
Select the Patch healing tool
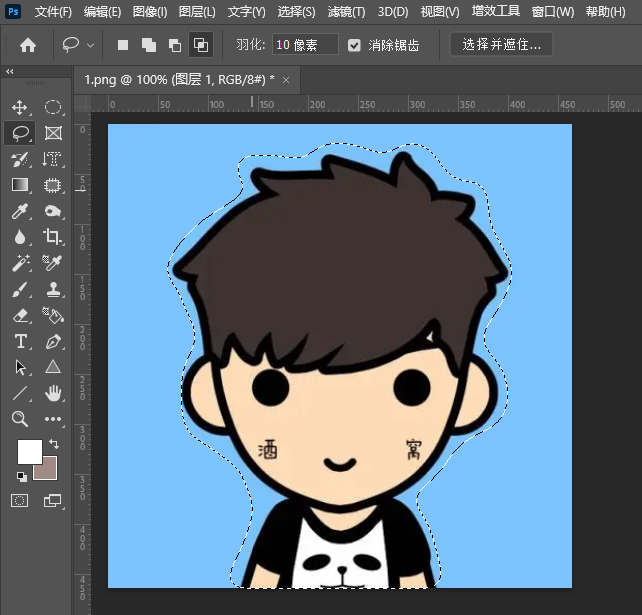[x=52, y=211]
